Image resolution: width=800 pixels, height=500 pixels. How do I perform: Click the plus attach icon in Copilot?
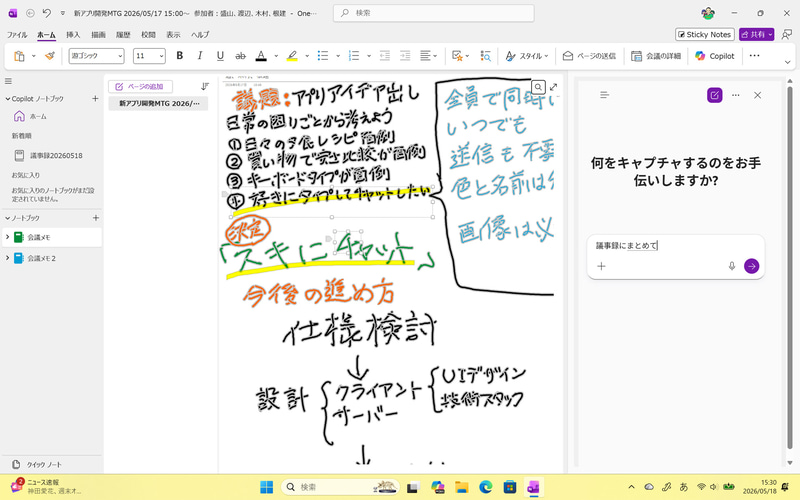pyautogui.click(x=601, y=266)
